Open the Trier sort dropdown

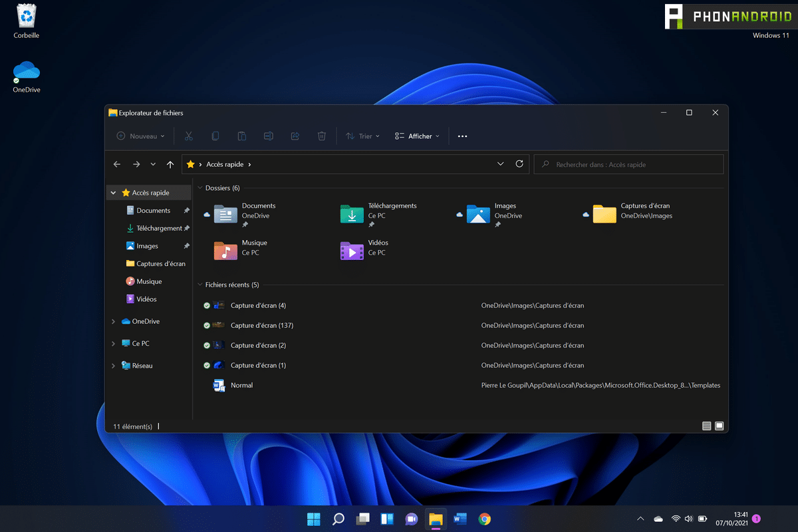click(x=362, y=136)
